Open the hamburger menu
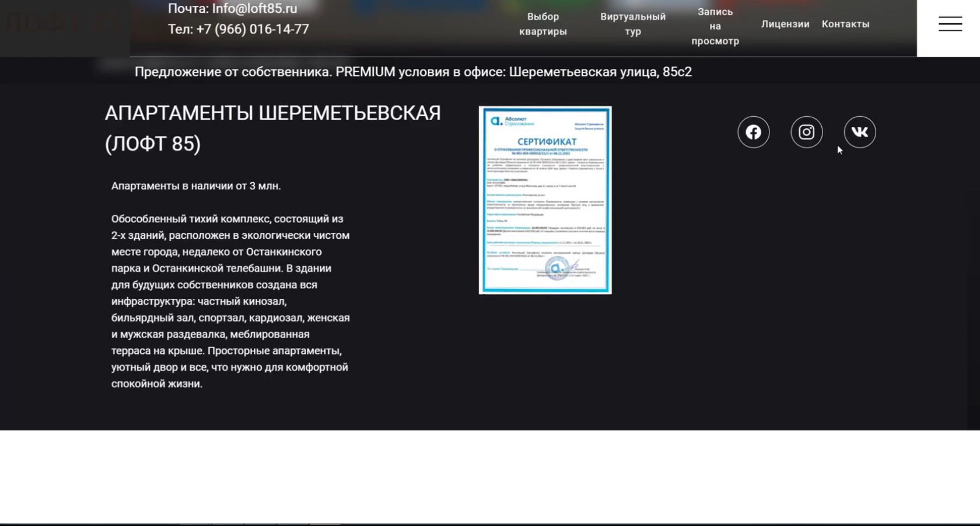Viewport: 980px width, 526px height. tap(950, 24)
